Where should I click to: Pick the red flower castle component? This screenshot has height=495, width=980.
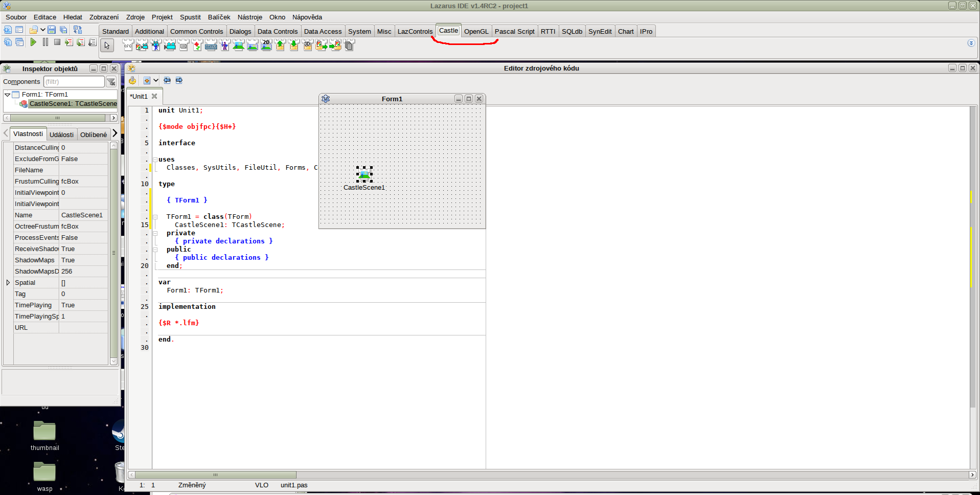197,46
